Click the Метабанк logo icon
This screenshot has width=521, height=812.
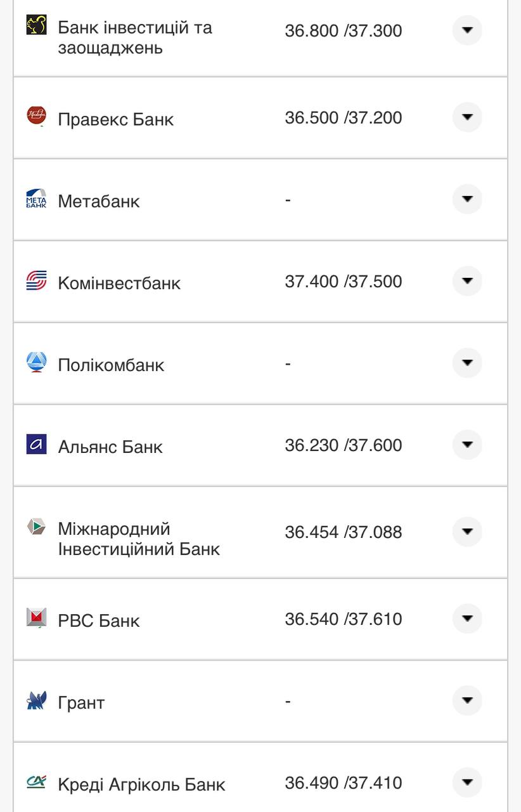pos(36,199)
